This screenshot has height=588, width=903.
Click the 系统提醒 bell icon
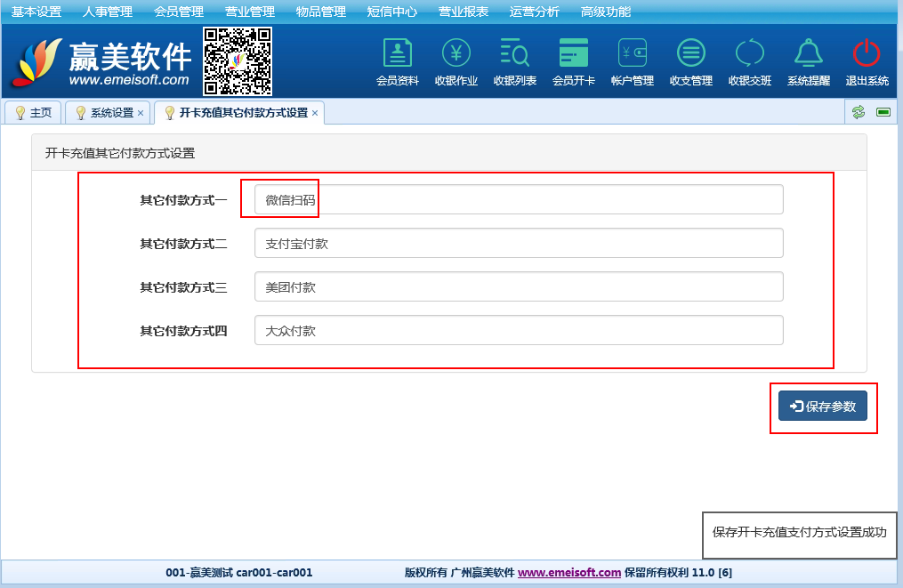808,61
